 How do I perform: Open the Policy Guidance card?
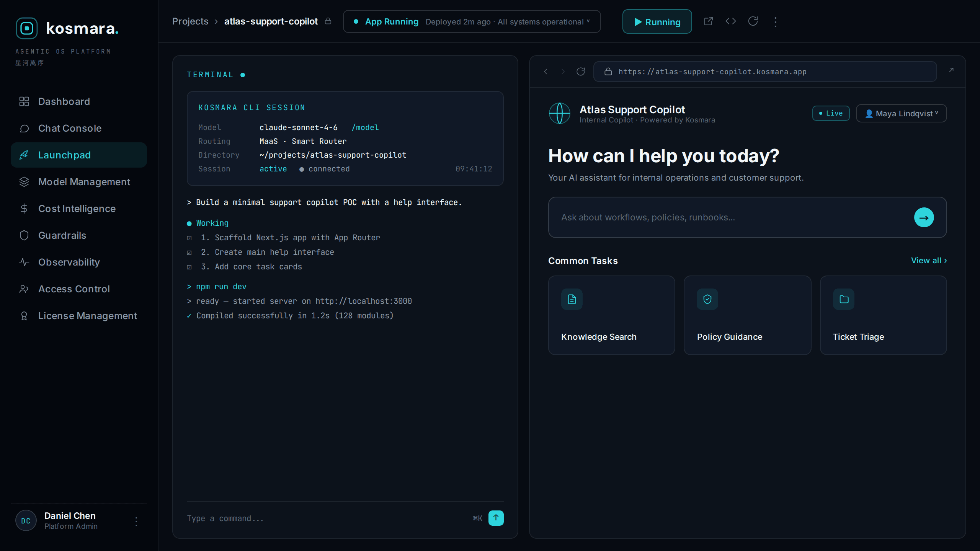point(748,315)
